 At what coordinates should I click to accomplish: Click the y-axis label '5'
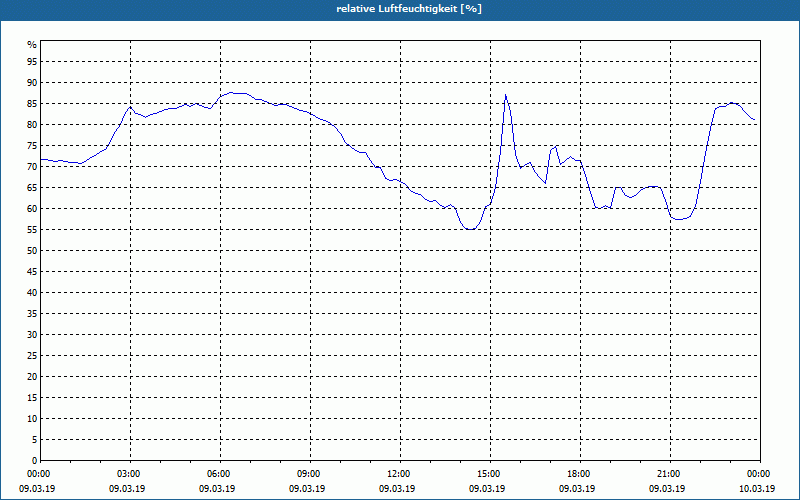click(x=34, y=439)
